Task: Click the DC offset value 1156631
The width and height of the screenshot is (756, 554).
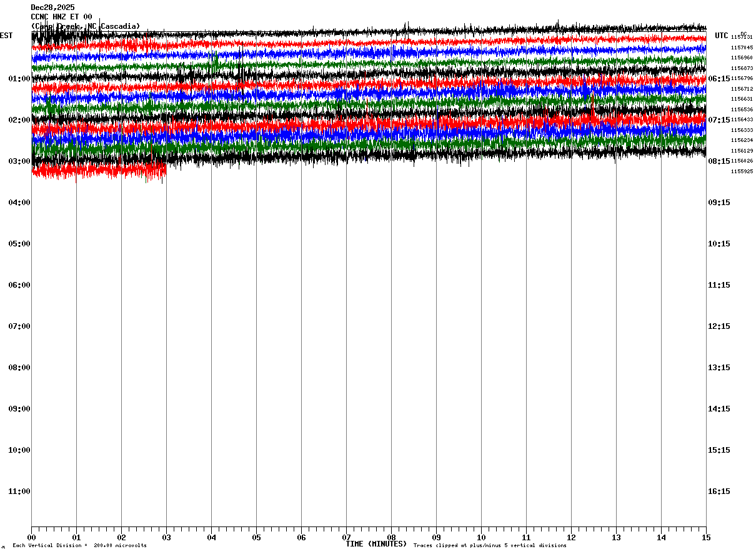Action: (742, 99)
